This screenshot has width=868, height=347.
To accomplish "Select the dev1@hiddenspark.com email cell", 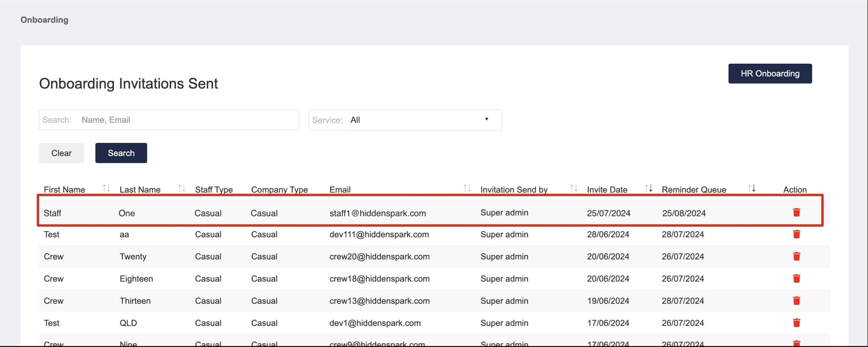I will 375,323.
